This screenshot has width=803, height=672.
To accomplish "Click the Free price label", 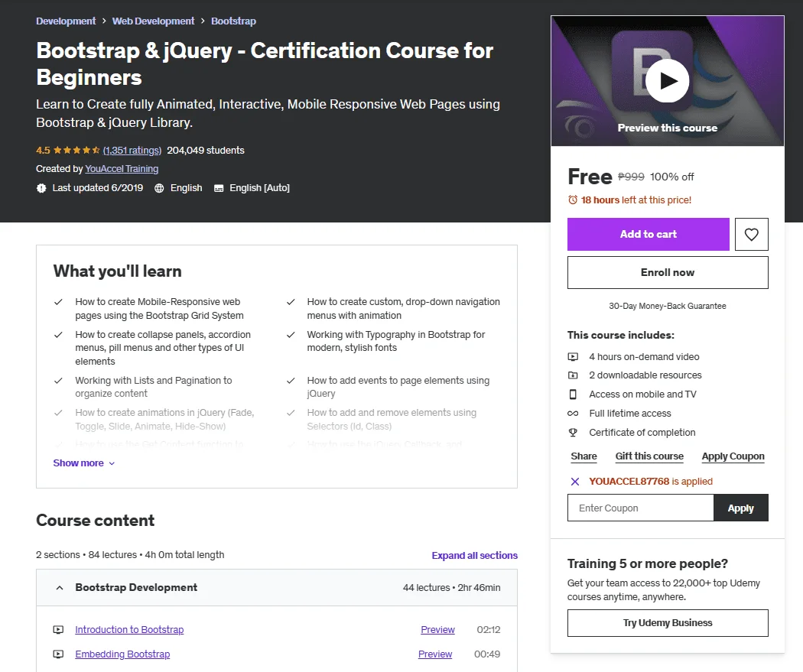I will (x=590, y=177).
